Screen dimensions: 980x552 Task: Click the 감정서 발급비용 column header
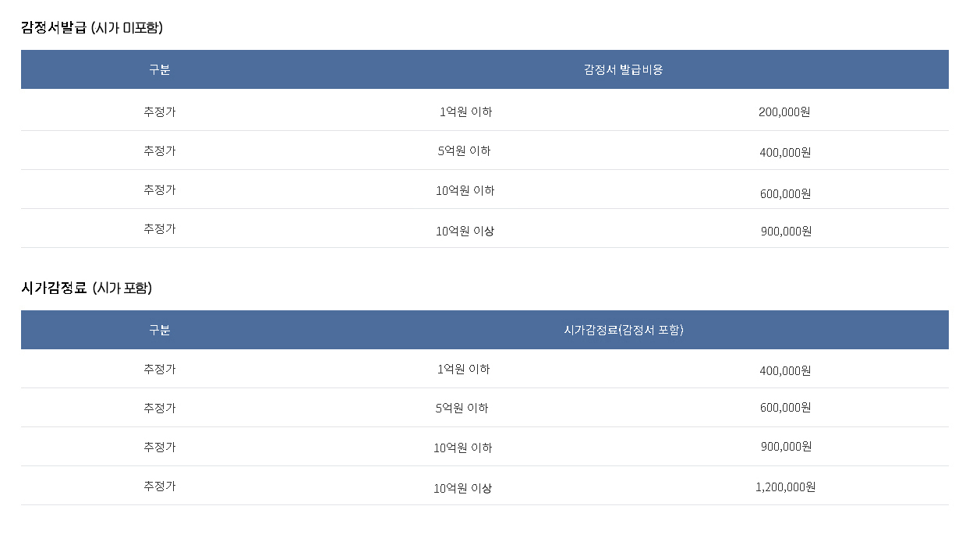tap(623, 69)
